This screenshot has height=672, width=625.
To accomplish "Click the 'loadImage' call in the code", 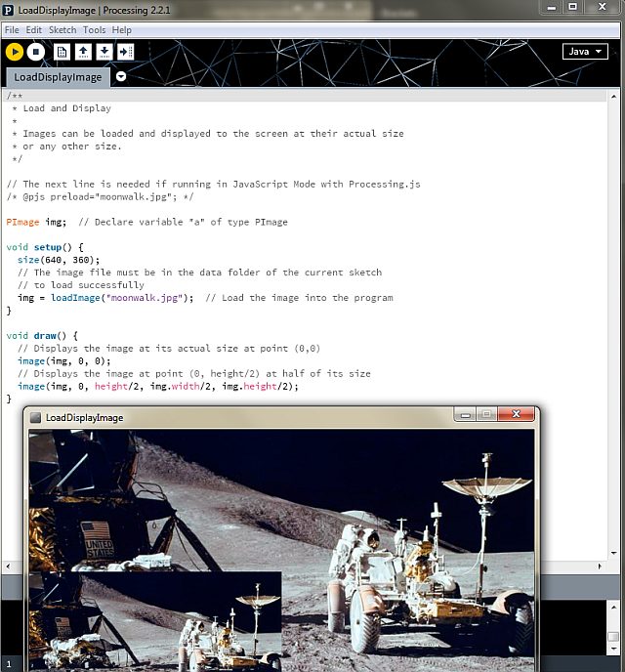I will 75,298.
